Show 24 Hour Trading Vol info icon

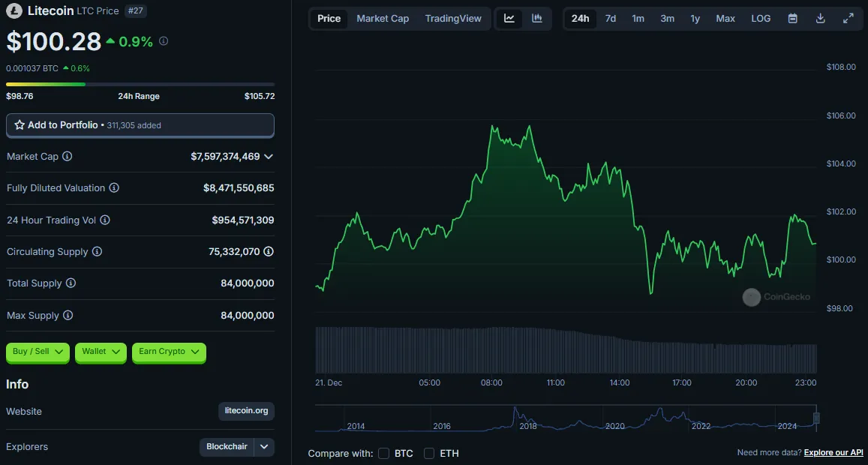tap(104, 220)
